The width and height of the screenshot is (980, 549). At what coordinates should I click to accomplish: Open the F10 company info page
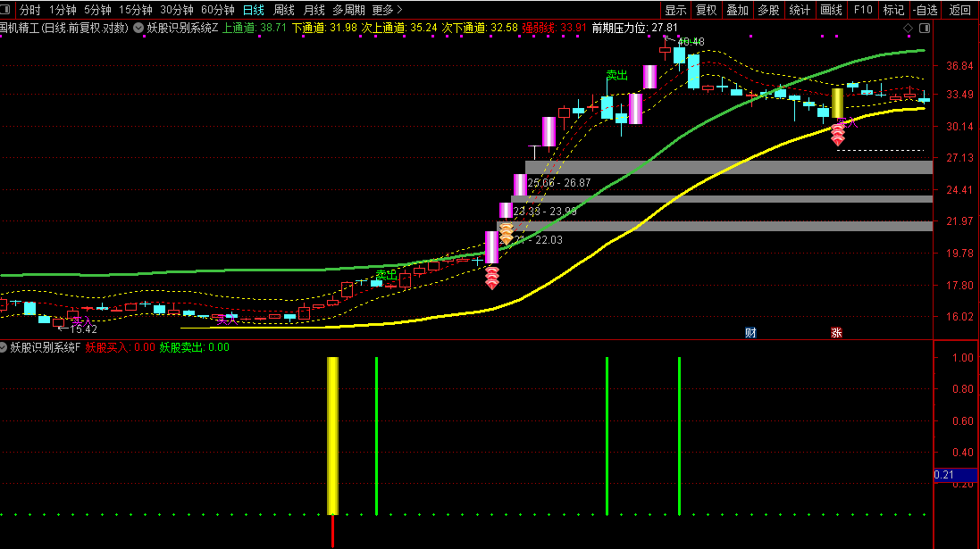coord(862,10)
